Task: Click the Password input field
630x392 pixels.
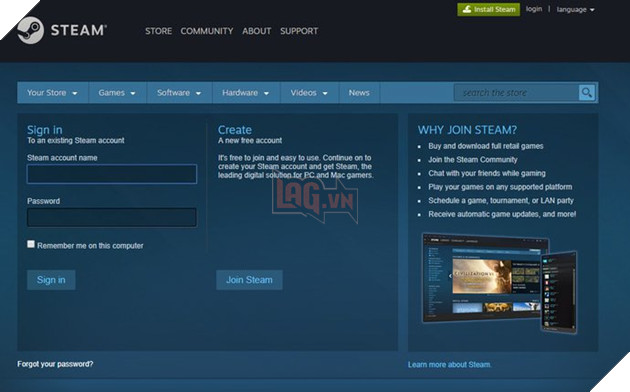Action: [112, 217]
